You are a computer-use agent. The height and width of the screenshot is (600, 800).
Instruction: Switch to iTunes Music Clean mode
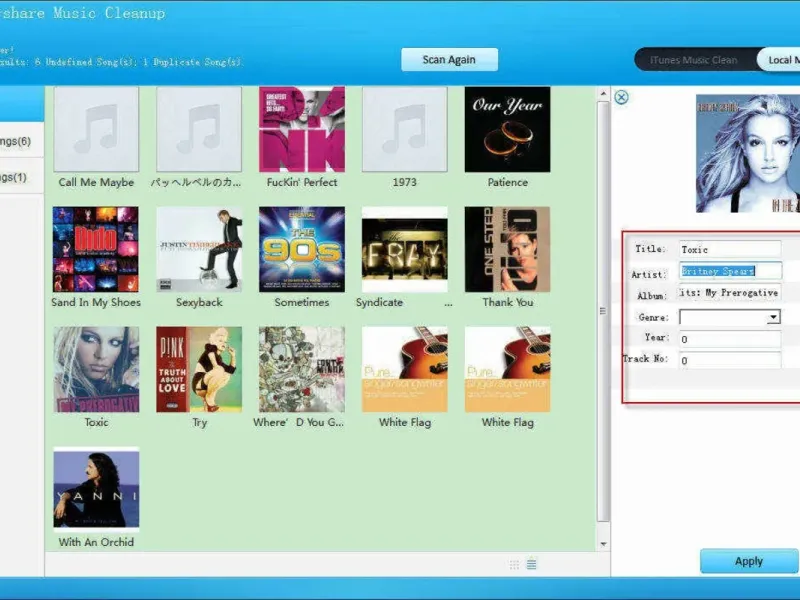pos(693,60)
